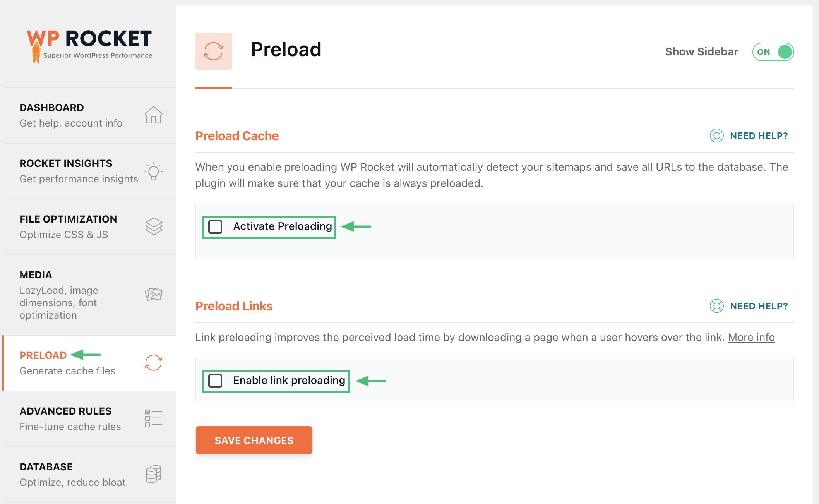The height and width of the screenshot is (504, 819).
Task: Open the More info link about link preloading
Action: pos(751,337)
